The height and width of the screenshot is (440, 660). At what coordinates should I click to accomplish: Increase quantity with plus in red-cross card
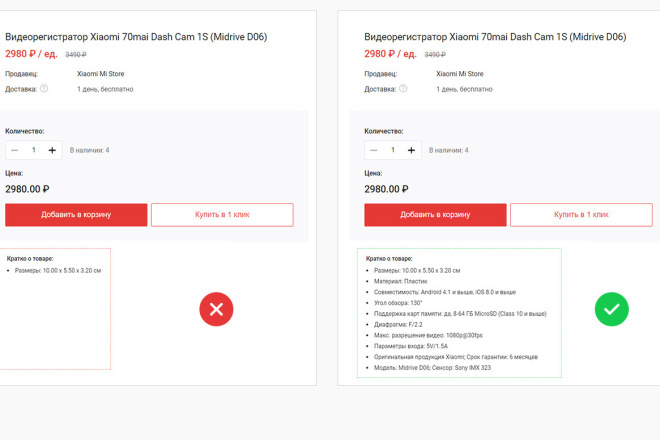(52, 150)
